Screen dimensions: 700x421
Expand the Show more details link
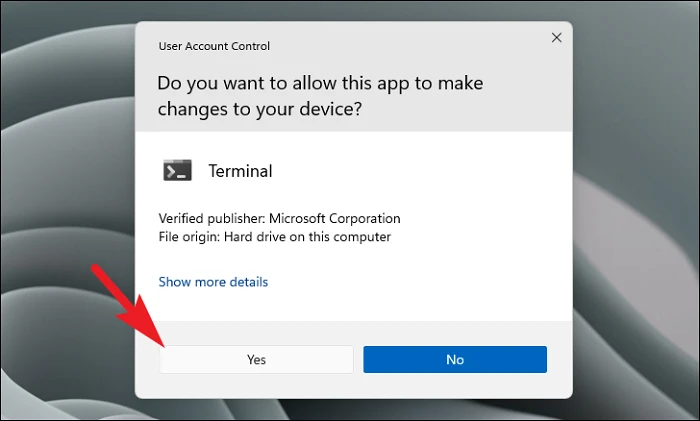[213, 282]
